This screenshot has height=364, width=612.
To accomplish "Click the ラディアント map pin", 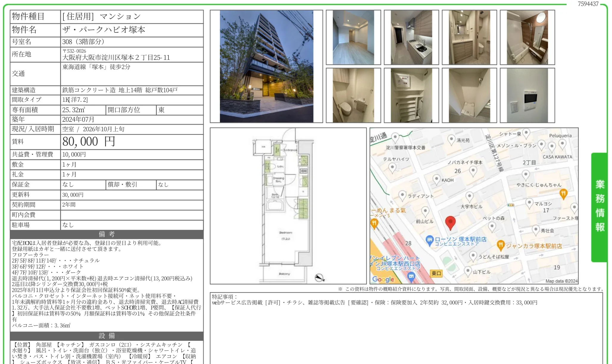I will point(402,196).
